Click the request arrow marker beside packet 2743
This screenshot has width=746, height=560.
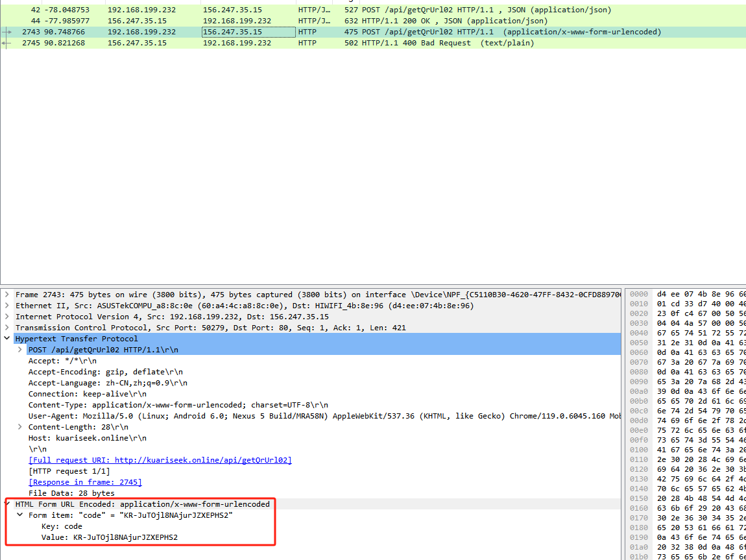pyautogui.click(x=6, y=32)
